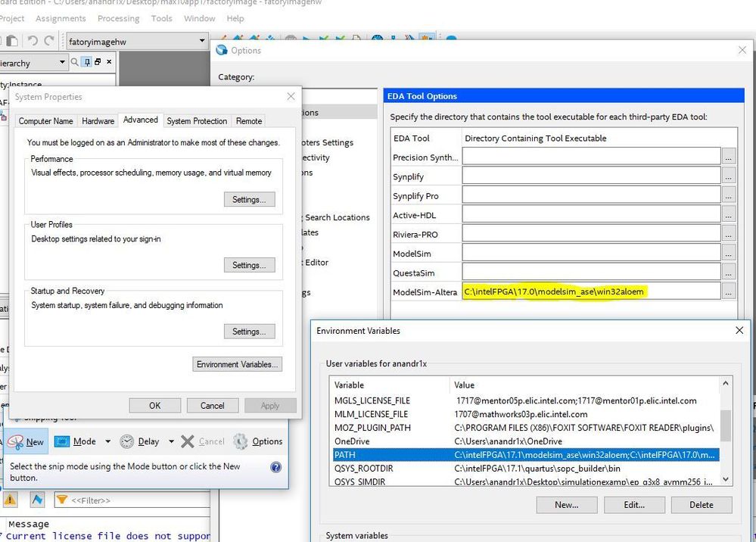Open the Tools menu
Screen dimensions: 756x542
tap(161, 18)
